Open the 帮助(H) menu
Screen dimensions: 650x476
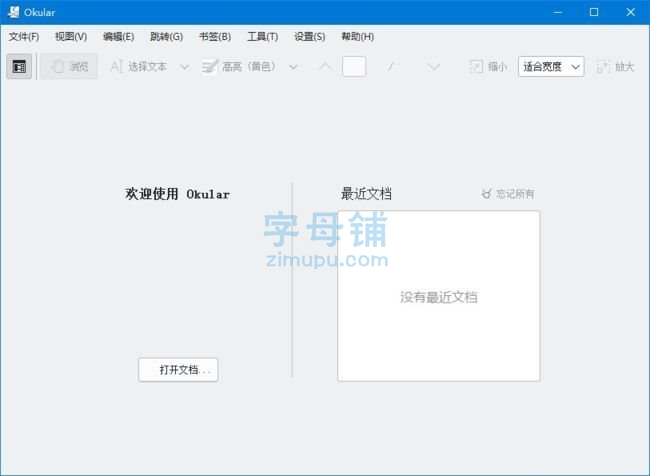(357, 37)
